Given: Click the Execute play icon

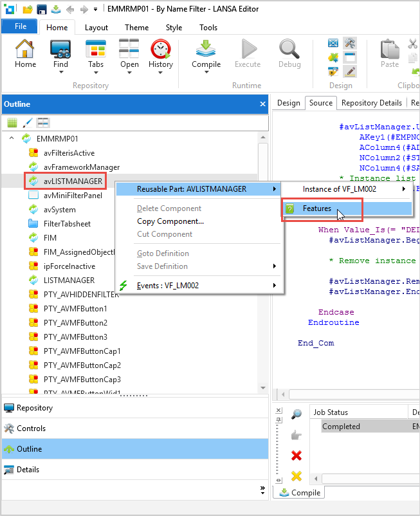Looking at the screenshot, I should pyautogui.click(x=248, y=49).
